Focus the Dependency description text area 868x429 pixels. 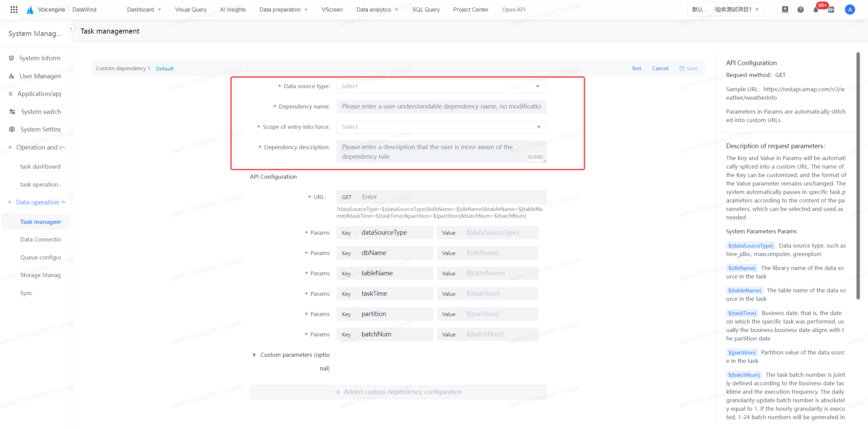tap(441, 152)
